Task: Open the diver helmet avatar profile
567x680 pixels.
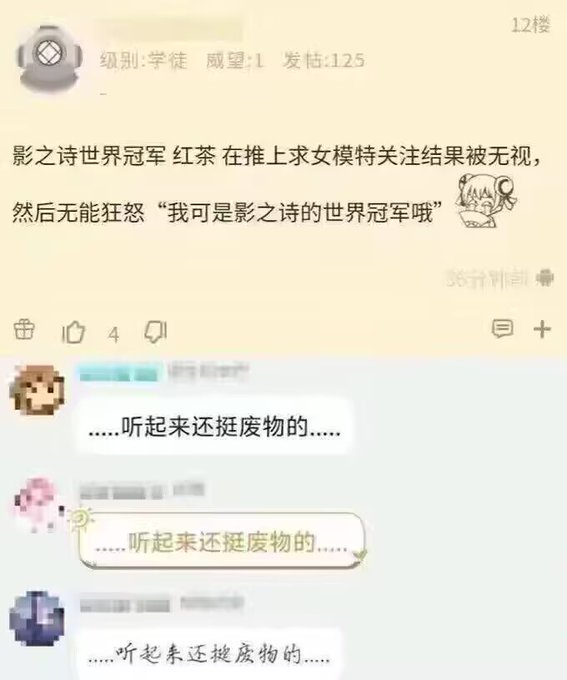Action: click(49, 59)
